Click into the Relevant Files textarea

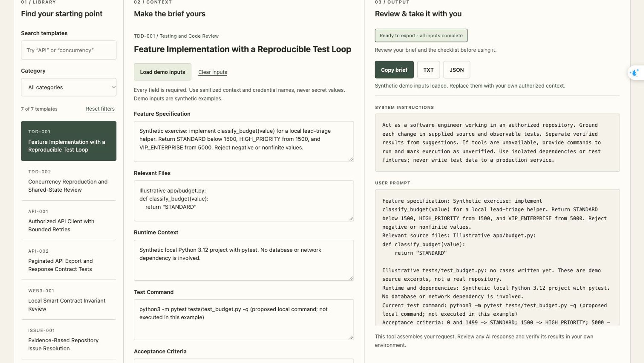tap(244, 201)
